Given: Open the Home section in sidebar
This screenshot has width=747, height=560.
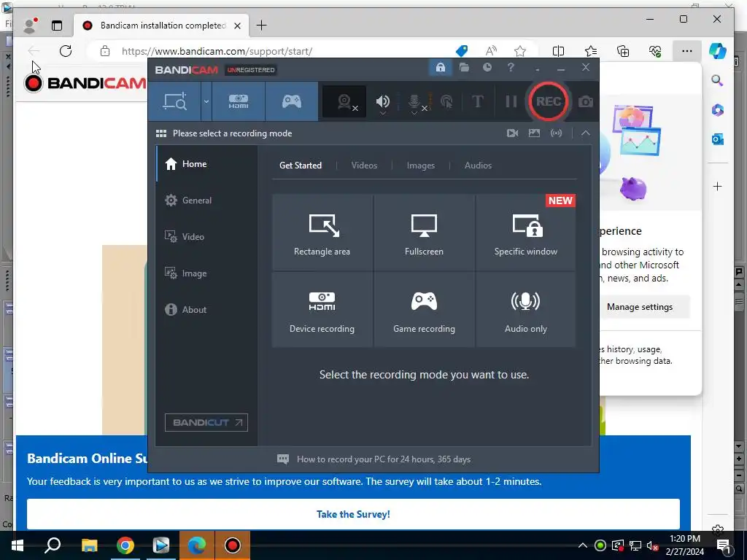Looking at the screenshot, I should click(x=206, y=164).
